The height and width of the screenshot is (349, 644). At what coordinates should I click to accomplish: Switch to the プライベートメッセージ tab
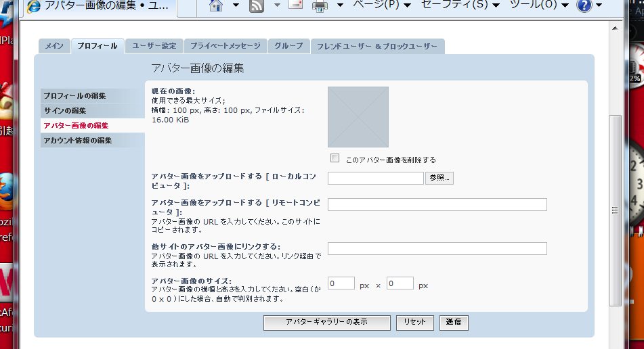(x=225, y=46)
